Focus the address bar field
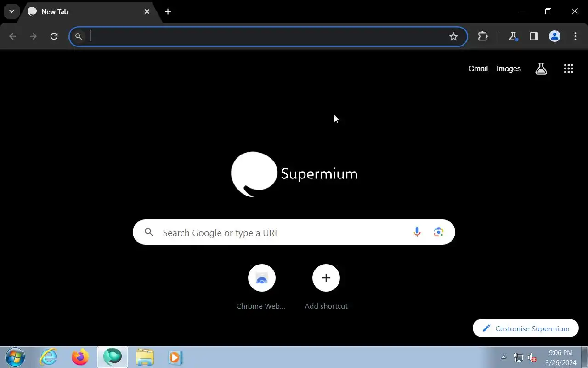 268,36
